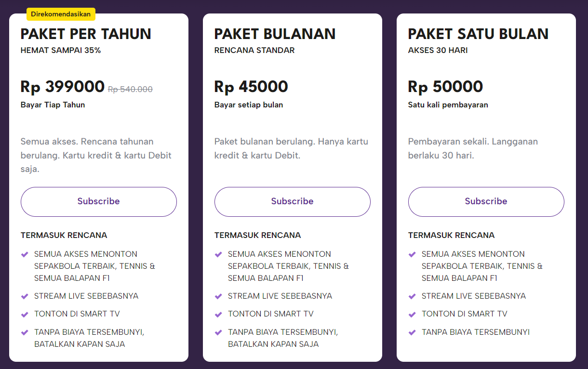588x369 pixels.
Task: Click the checkmark beside STREAM LIVE in yearly plan
Action: pos(25,296)
